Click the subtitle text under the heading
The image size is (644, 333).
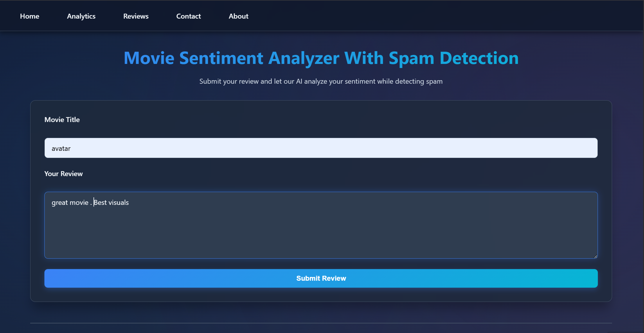pos(321,81)
